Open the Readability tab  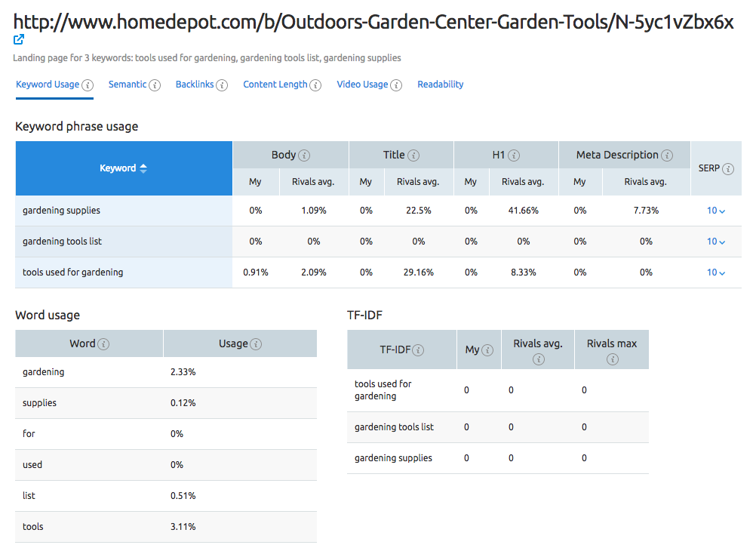pos(441,85)
